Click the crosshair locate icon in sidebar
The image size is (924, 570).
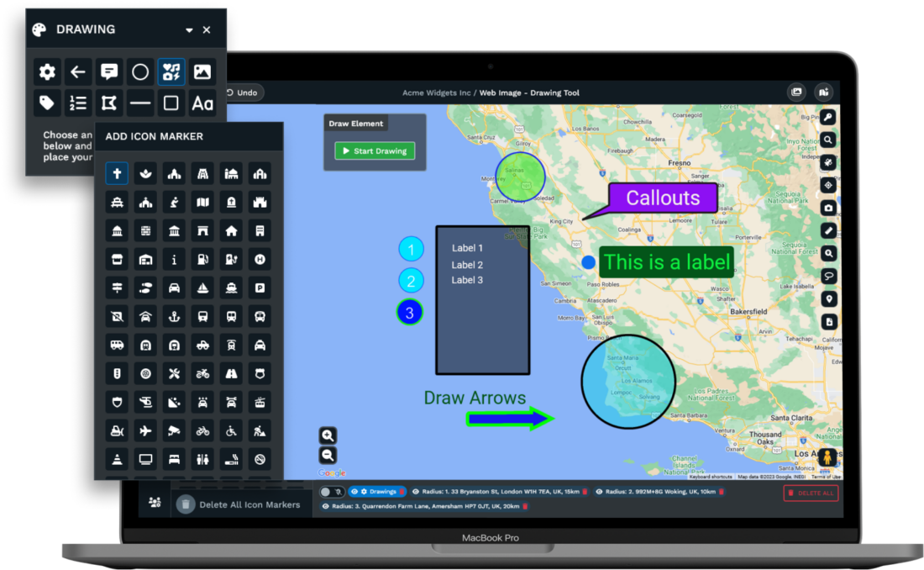tap(828, 185)
